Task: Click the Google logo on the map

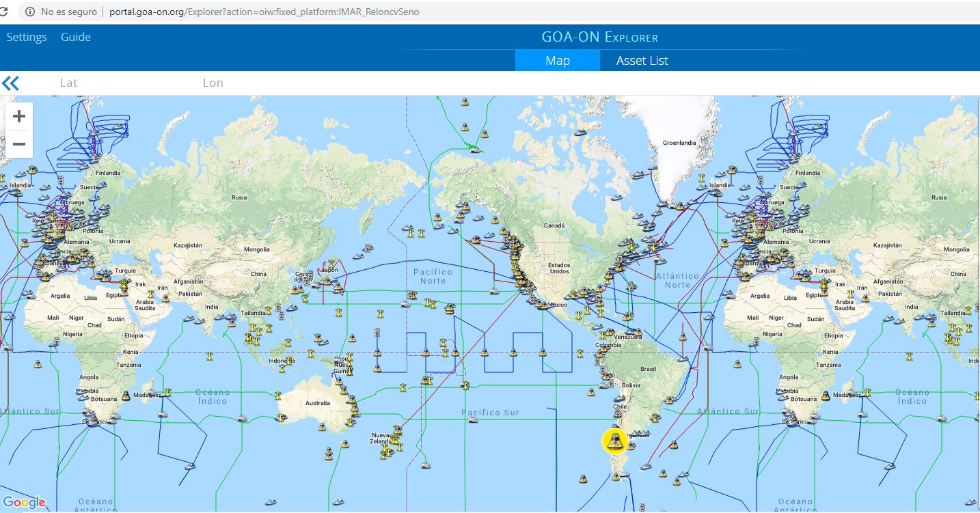Action: point(24,503)
